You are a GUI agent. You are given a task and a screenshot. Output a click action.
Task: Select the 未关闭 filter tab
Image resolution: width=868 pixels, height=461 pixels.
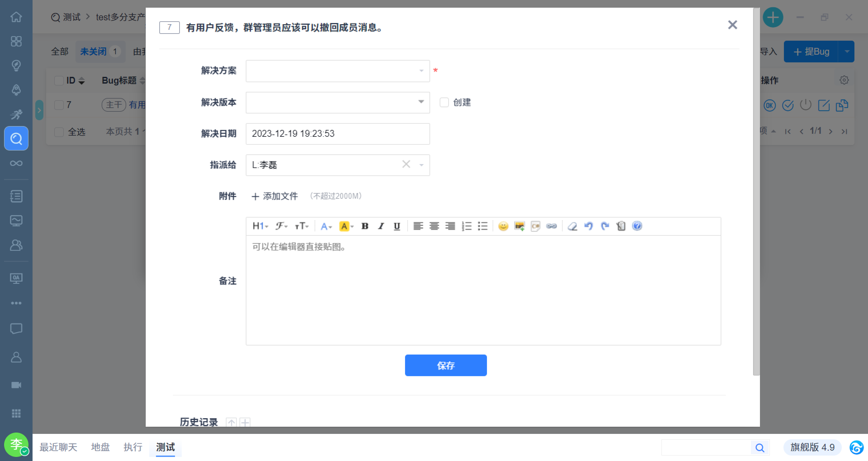(x=93, y=52)
